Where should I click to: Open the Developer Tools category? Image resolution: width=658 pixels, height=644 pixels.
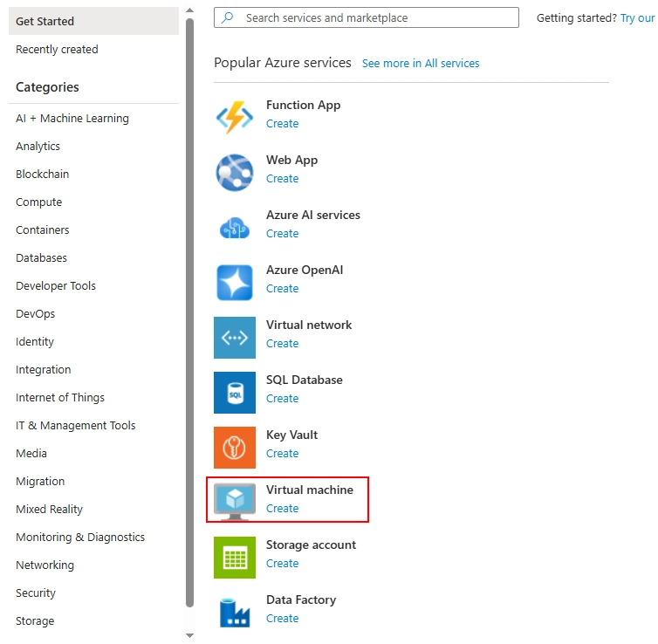tap(56, 285)
